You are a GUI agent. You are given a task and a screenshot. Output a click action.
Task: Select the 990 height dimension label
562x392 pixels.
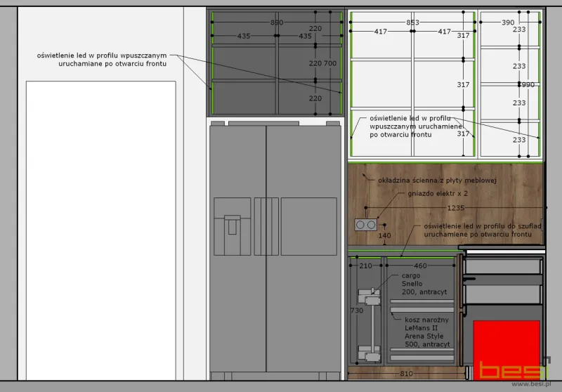point(528,84)
